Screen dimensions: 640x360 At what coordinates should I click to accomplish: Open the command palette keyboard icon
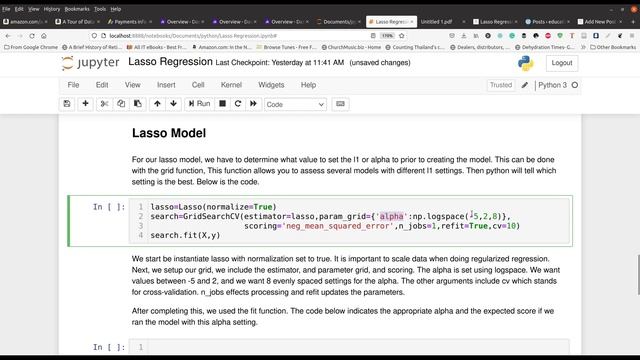(x=340, y=104)
